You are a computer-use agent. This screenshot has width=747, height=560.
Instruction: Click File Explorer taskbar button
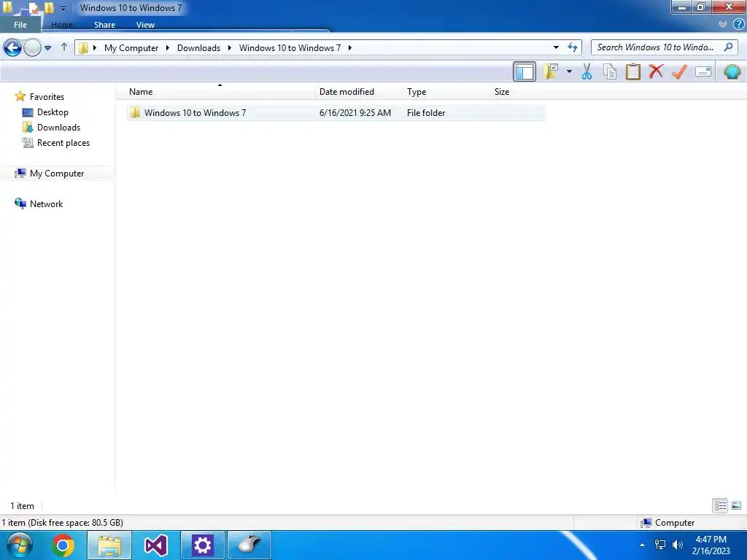(x=109, y=545)
